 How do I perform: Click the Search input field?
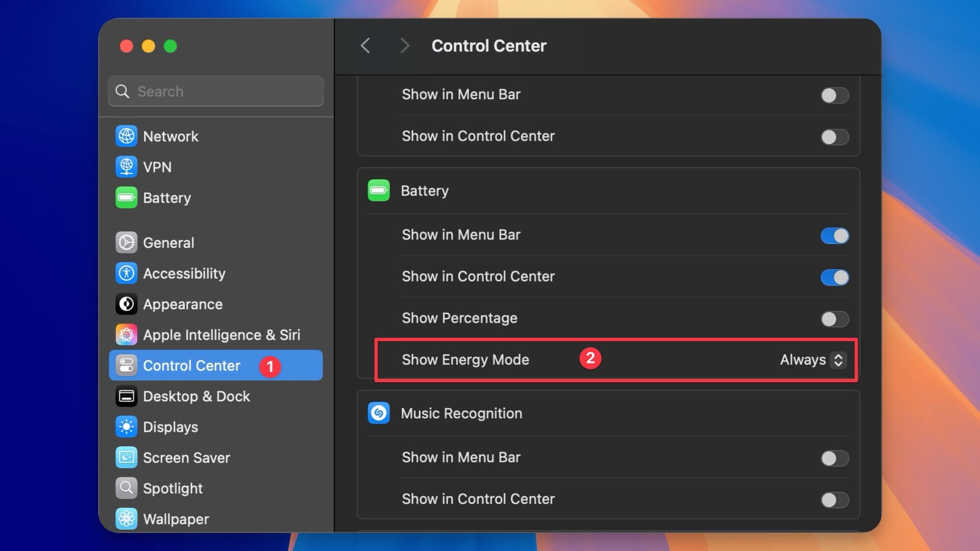(x=216, y=91)
